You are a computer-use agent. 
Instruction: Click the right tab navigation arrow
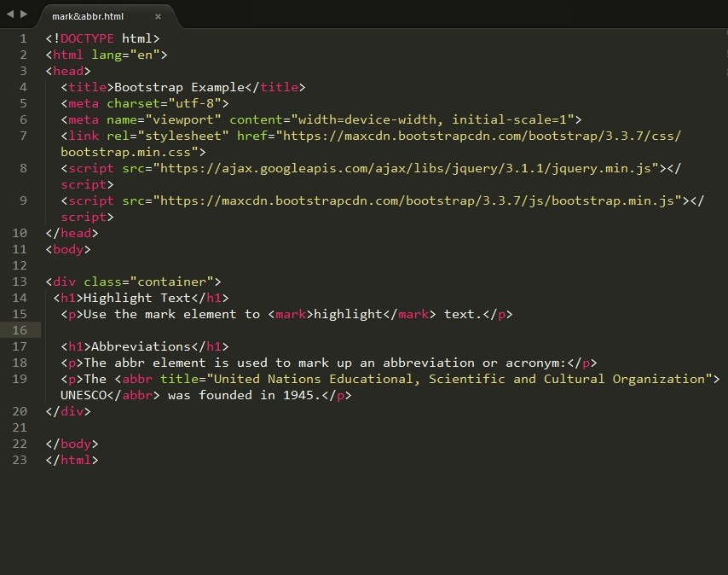[24, 15]
